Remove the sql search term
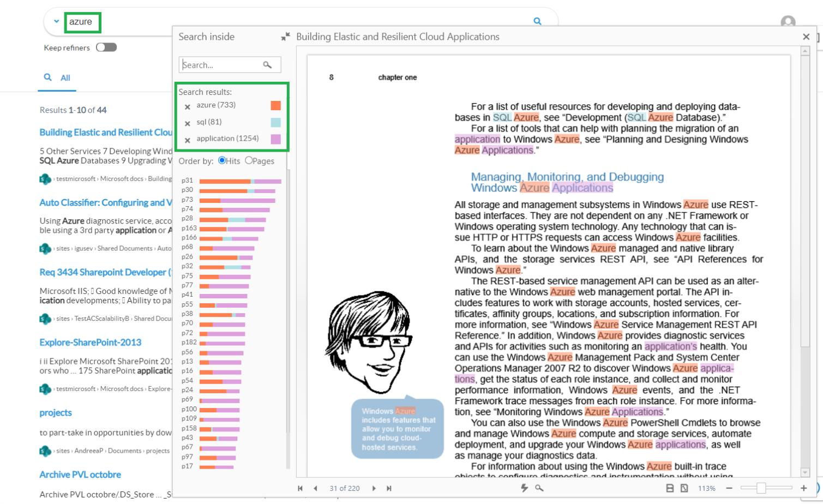This screenshot has width=823, height=504. [188, 123]
